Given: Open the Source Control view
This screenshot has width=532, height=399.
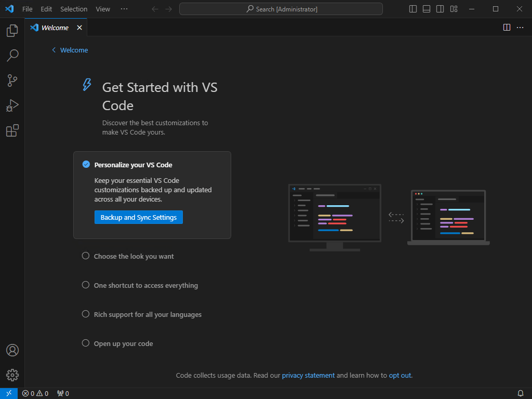Looking at the screenshot, I should pos(12,81).
